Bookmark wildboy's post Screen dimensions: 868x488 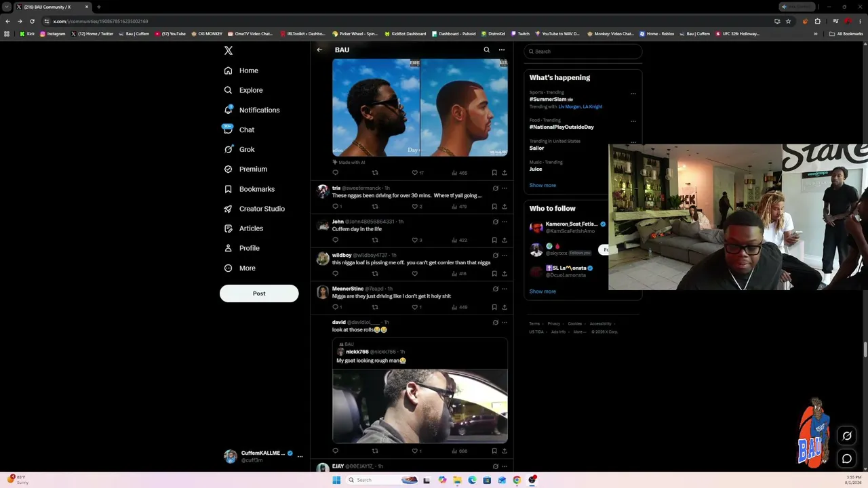click(494, 274)
